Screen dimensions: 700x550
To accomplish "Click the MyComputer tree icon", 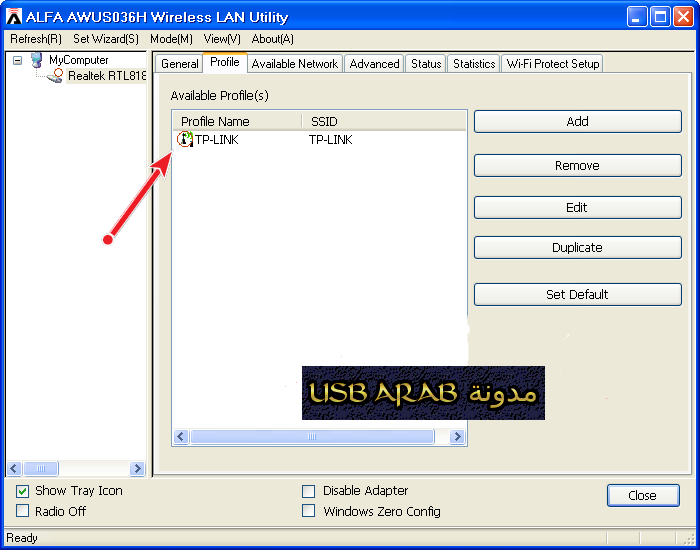I will click(x=37, y=60).
